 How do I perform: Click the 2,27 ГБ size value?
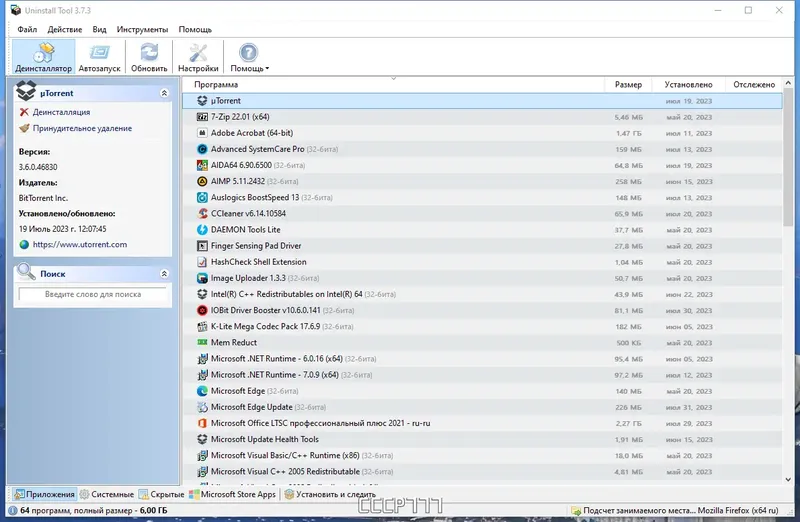point(629,424)
